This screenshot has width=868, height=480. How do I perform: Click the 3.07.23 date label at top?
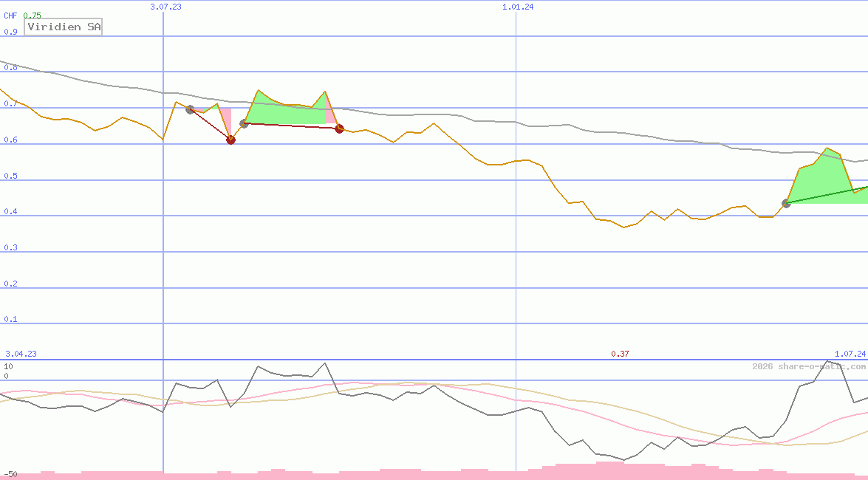click(x=165, y=7)
